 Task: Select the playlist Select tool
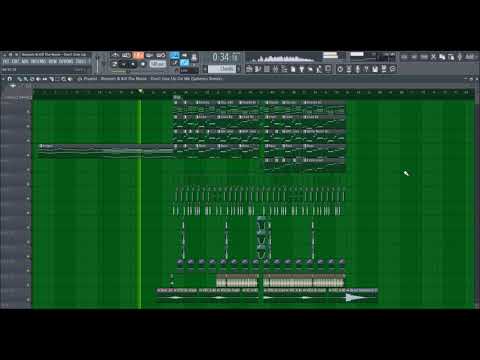coord(57,79)
